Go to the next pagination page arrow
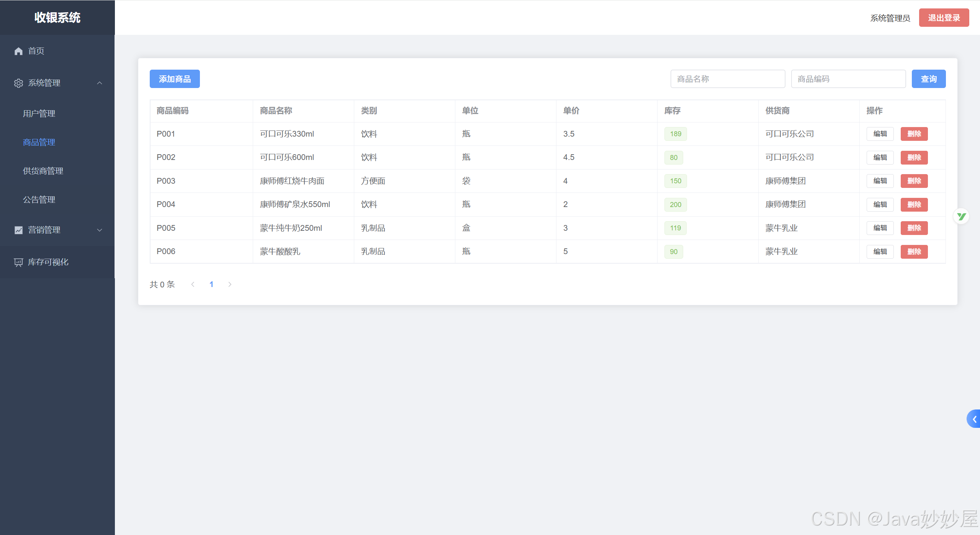This screenshot has width=980, height=535. coord(230,284)
